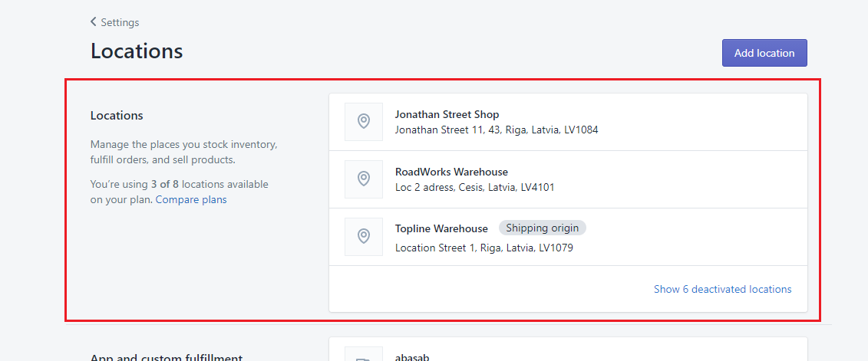Image resolution: width=868 pixels, height=361 pixels.
Task: Open the Jonathan Street Shop location name
Action: point(447,114)
